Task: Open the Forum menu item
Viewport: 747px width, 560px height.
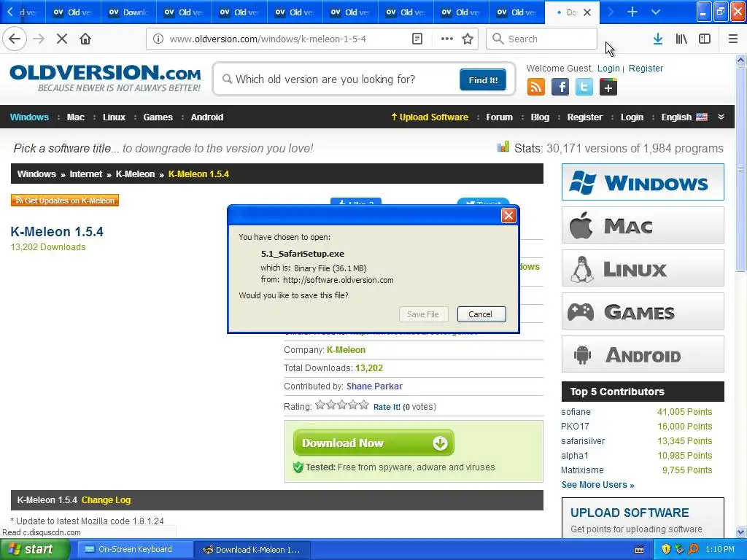Action: click(x=499, y=117)
